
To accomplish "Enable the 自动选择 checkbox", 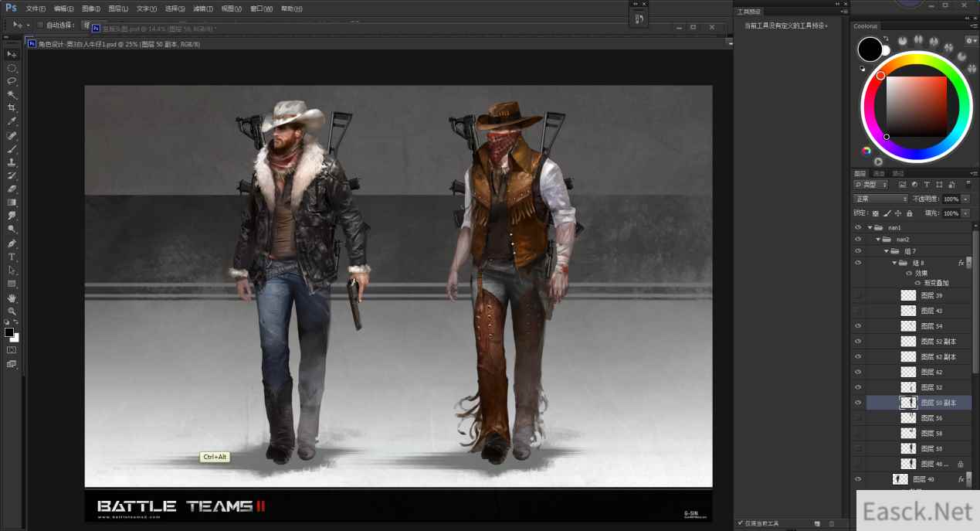I will (40, 25).
